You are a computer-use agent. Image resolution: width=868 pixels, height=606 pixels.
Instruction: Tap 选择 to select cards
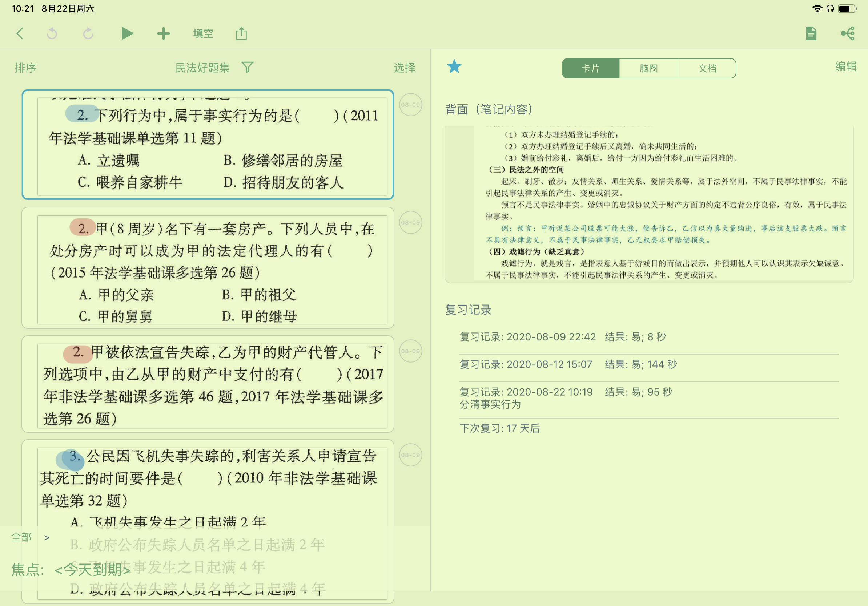[405, 68]
